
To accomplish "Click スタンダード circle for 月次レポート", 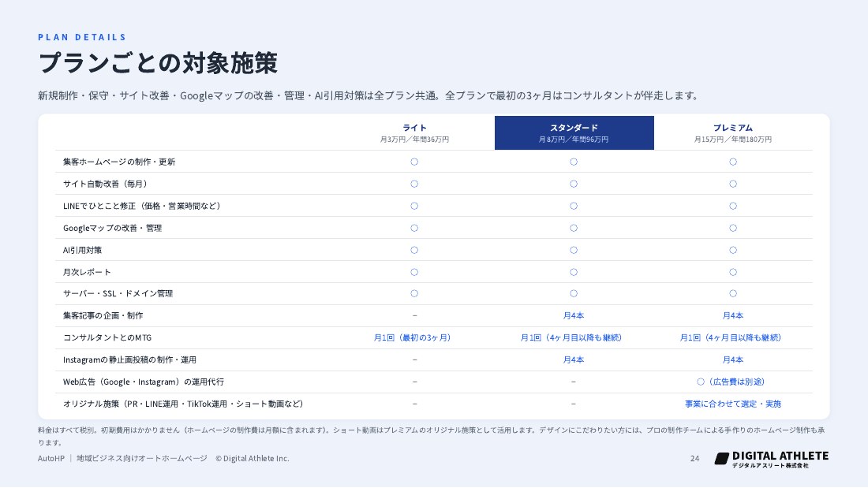I will [x=574, y=272].
